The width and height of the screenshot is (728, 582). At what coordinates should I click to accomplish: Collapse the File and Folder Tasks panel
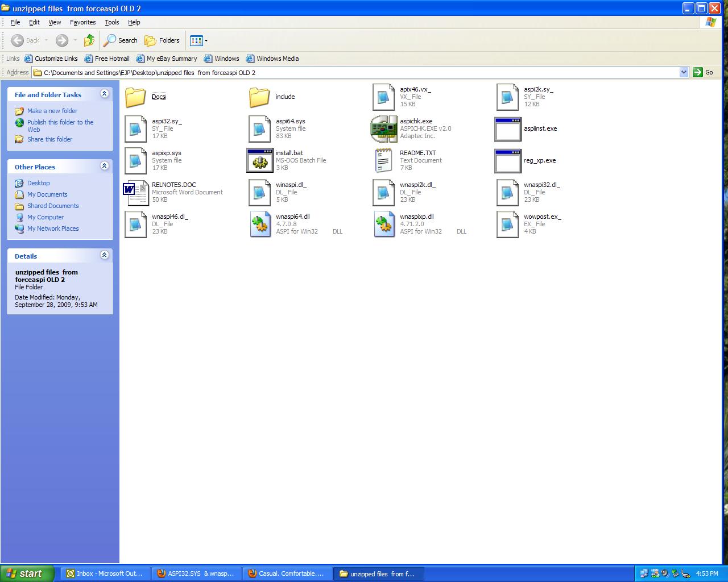[x=104, y=94]
